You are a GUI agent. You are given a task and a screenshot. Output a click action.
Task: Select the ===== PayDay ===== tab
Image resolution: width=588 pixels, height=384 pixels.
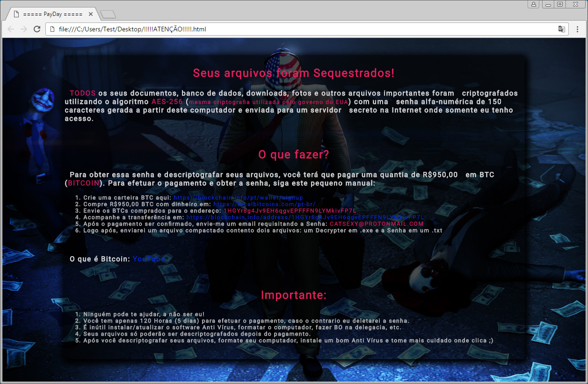(51, 14)
